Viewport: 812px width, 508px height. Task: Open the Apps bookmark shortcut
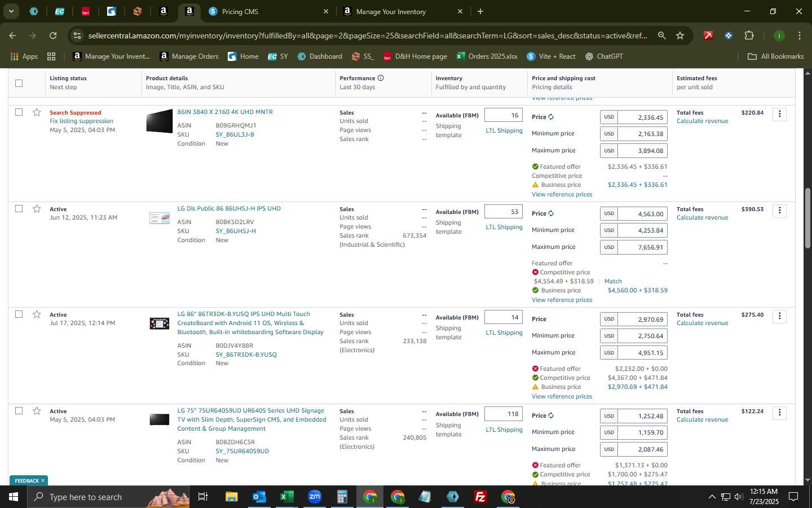click(24, 56)
